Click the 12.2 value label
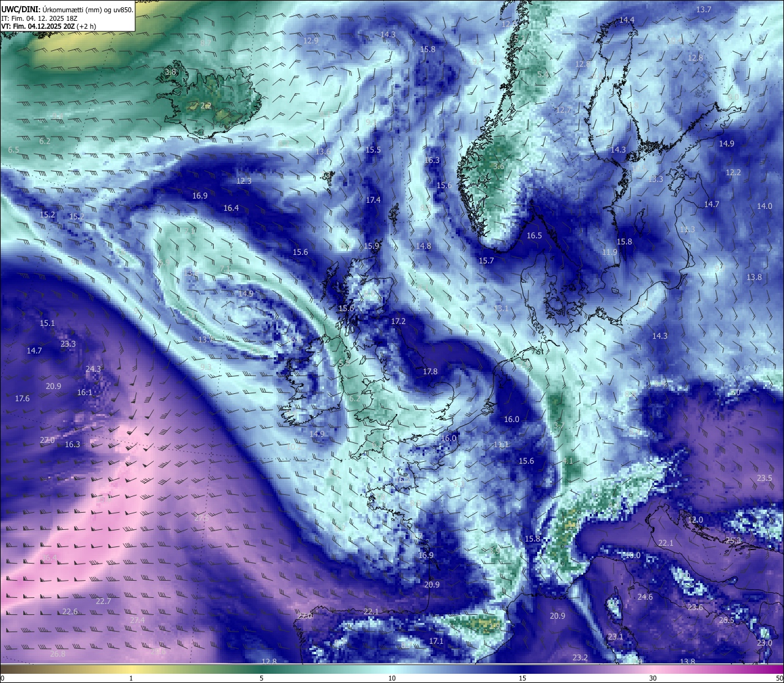Viewport: 784px width, 683px height. pos(733,173)
